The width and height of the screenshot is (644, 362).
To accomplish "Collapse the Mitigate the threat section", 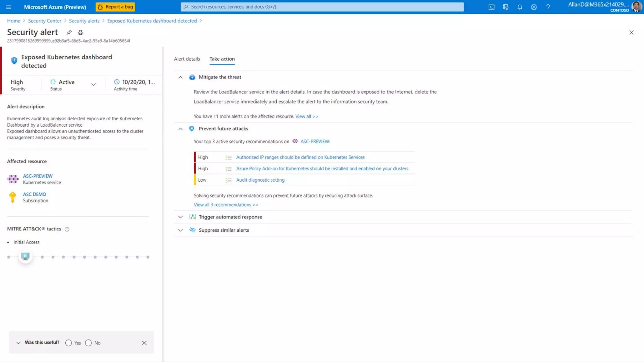I will (x=180, y=77).
